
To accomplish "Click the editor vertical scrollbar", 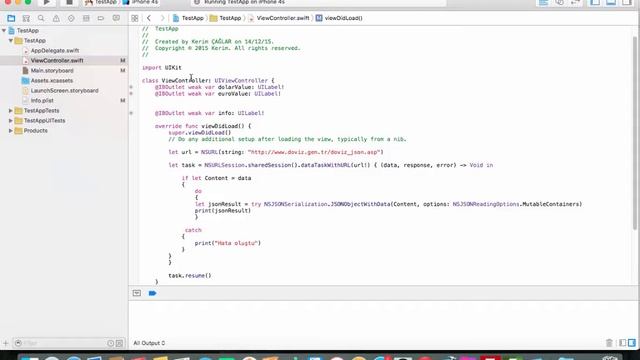I will coord(634,133).
